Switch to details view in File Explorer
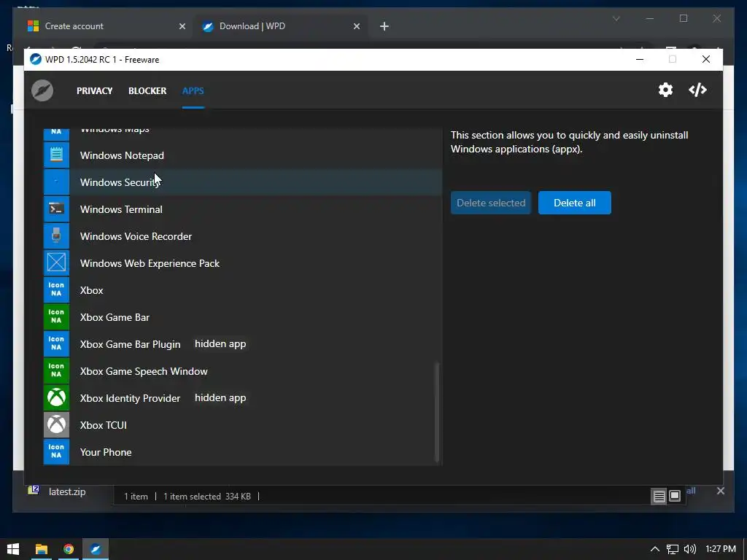The image size is (747, 560). click(659, 497)
